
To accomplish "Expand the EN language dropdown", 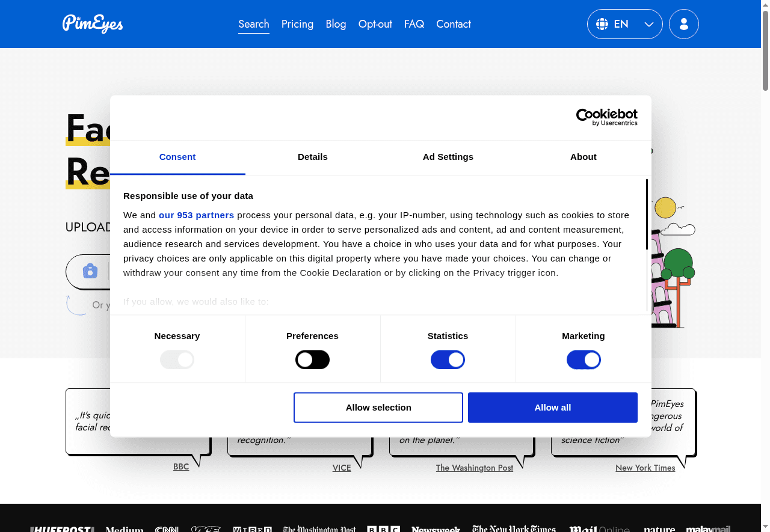I will pos(648,24).
